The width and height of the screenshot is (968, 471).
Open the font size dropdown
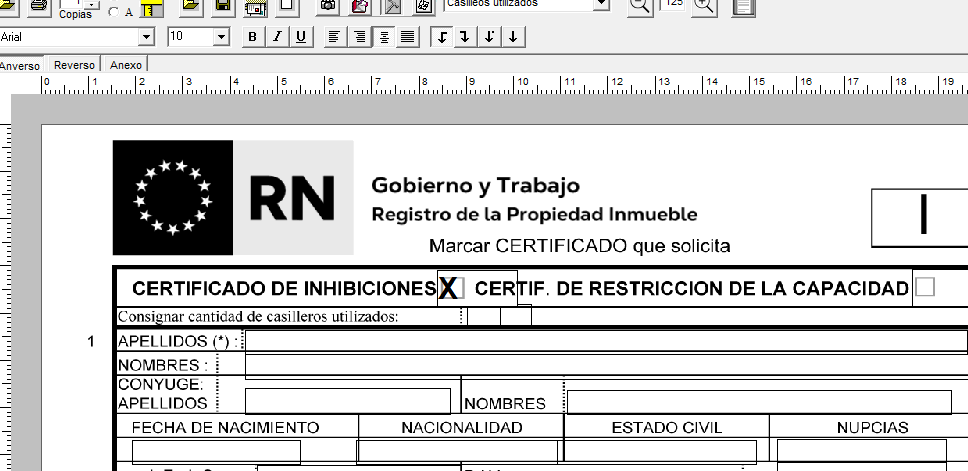[x=222, y=37]
